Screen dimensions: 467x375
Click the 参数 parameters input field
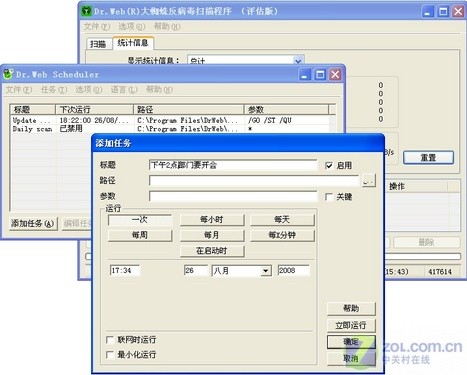point(233,196)
